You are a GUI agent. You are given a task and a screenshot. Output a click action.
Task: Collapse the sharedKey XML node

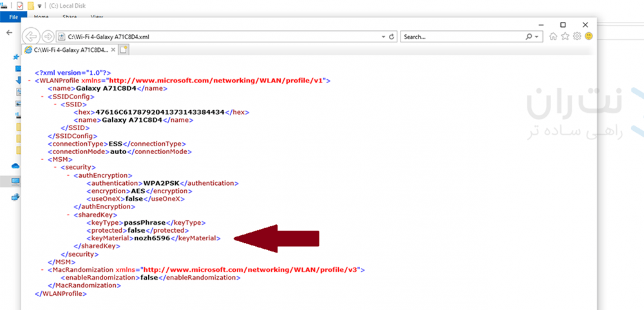click(x=68, y=215)
